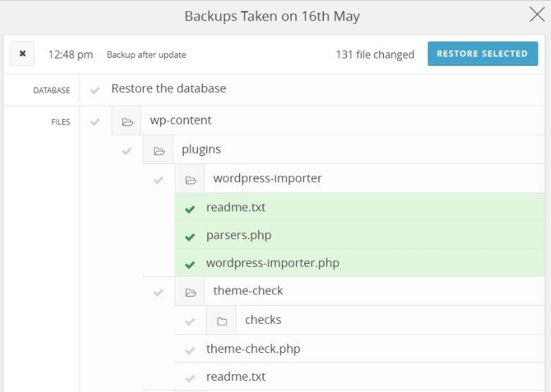551x392 pixels.
Task: Click the Backup after update label
Action: (146, 55)
